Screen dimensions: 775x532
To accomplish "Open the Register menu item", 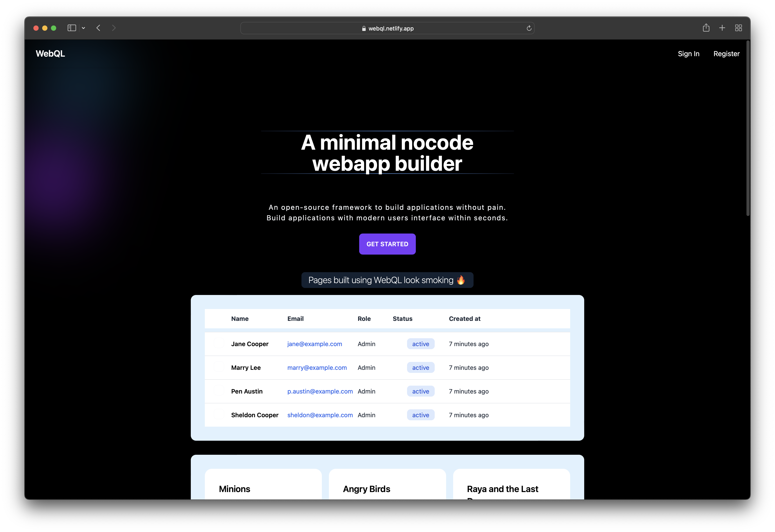I will click(726, 54).
